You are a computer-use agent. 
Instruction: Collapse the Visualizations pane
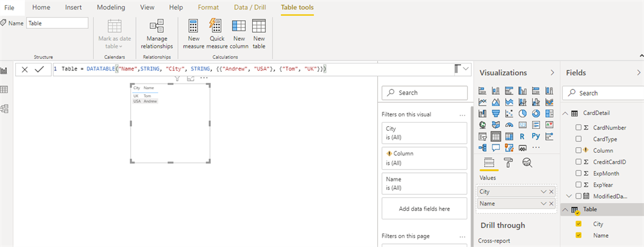pyautogui.click(x=552, y=73)
